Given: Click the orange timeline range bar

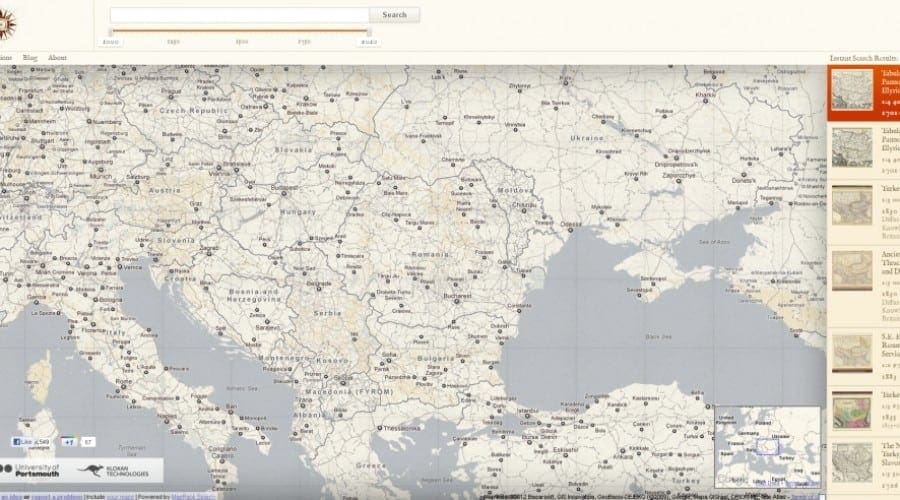Looking at the screenshot, I should click(x=240, y=30).
